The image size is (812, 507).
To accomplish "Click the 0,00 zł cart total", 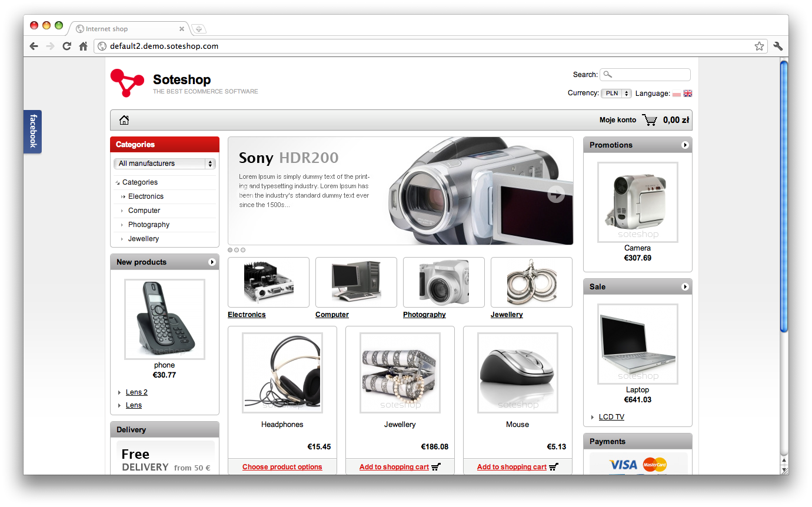I will (x=676, y=120).
